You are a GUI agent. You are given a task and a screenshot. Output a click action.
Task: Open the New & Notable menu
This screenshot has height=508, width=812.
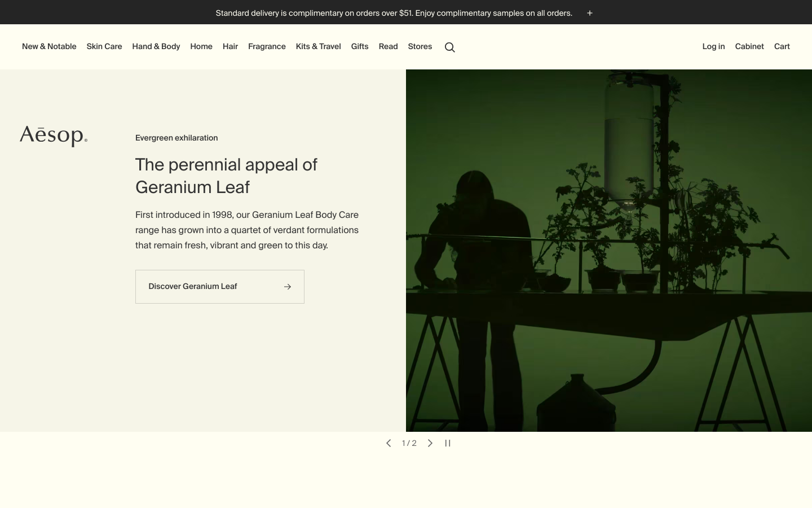click(x=49, y=47)
